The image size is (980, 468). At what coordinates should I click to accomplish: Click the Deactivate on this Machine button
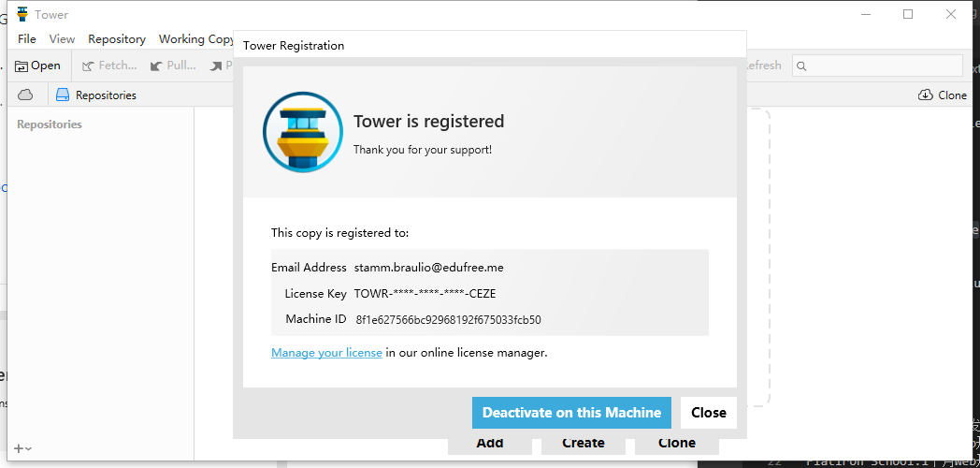point(571,413)
